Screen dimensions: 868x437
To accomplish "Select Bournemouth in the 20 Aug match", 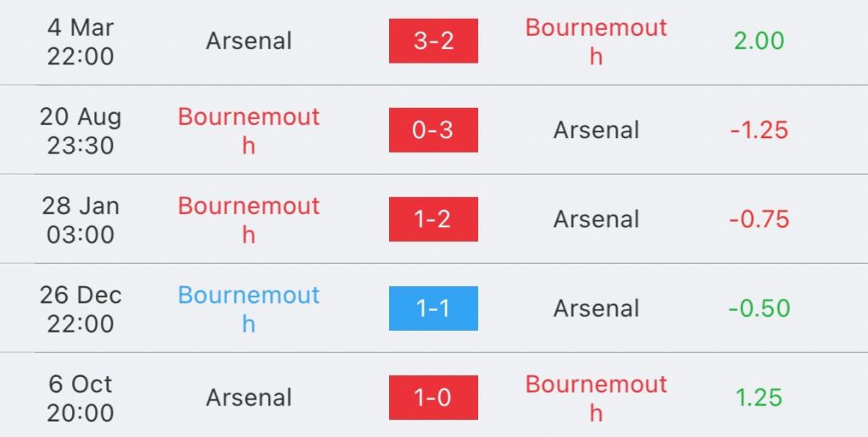I will point(249,130).
